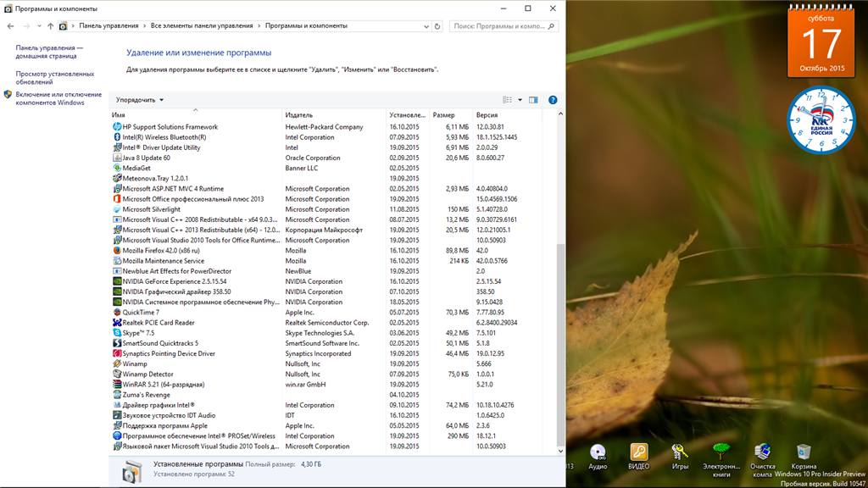Viewport: 868px width, 488px height.
Task: Click the MediaGet icon
Action: point(117,168)
